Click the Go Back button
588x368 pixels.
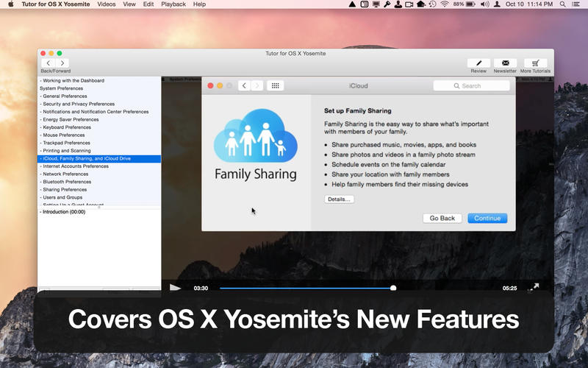[x=442, y=218]
